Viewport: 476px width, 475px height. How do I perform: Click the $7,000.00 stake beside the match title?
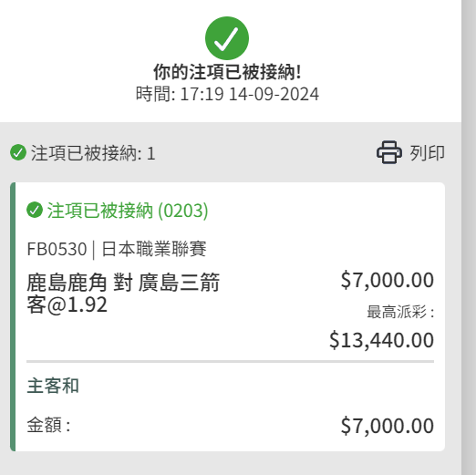pos(388,280)
